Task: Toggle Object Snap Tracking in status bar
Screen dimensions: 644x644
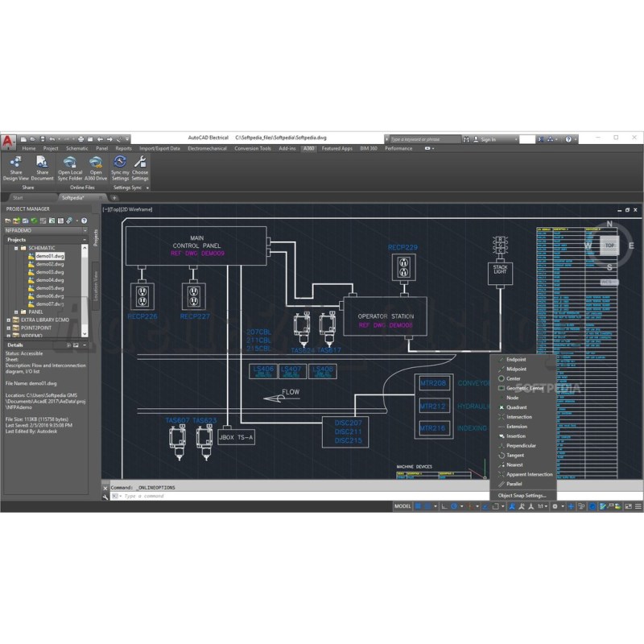Action: (485, 506)
